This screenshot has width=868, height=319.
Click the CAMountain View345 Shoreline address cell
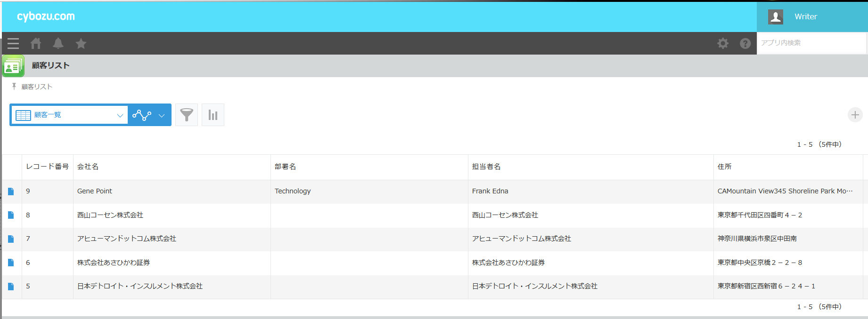pos(788,191)
